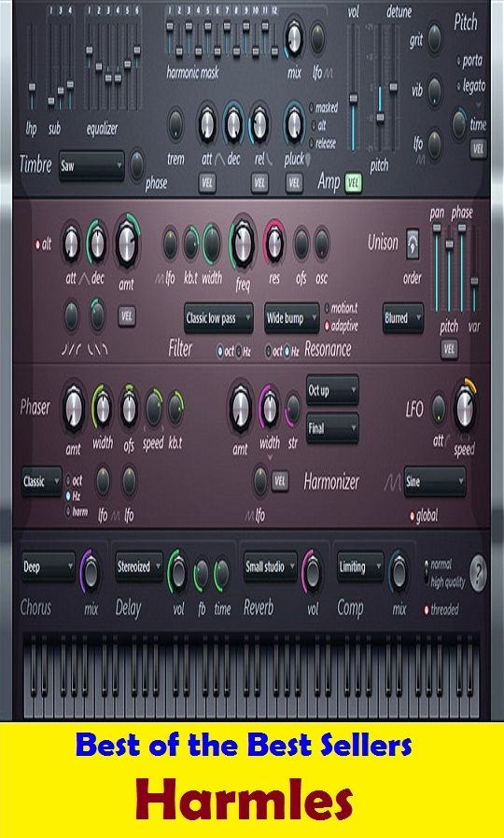Click the Phaser amt knob

click(x=73, y=409)
